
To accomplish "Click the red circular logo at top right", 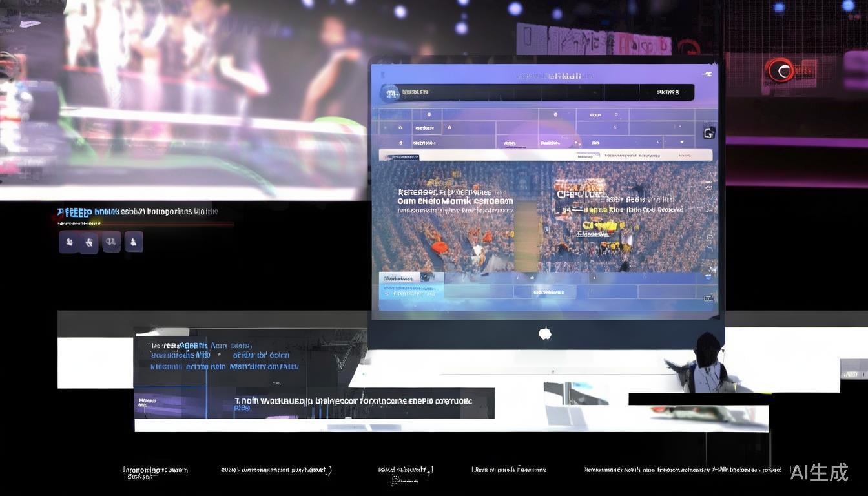I will [x=779, y=70].
